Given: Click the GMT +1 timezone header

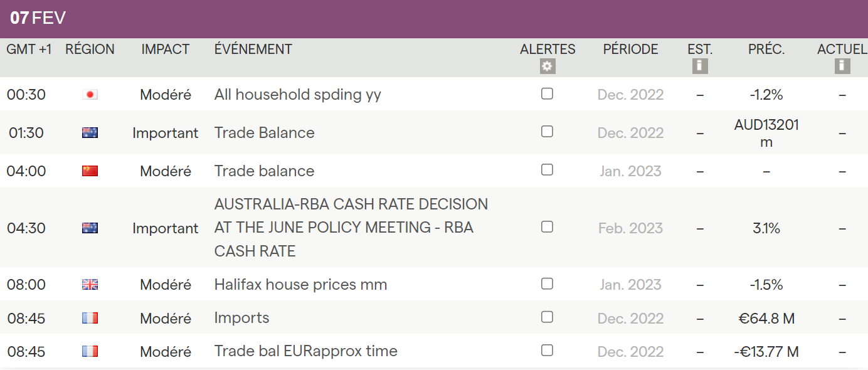Looking at the screenshot, I should point(29,50).
